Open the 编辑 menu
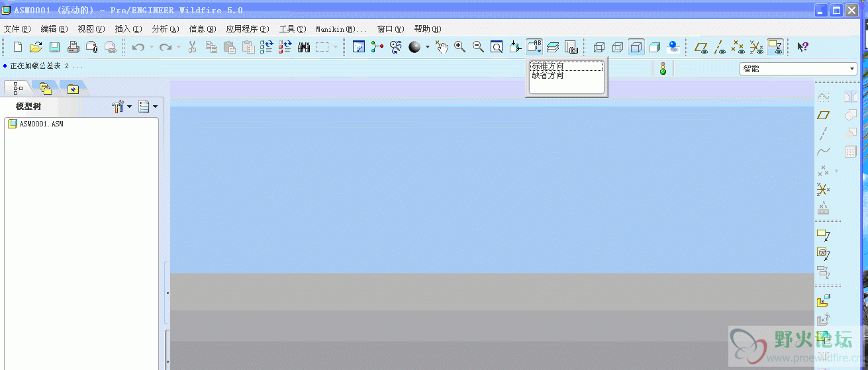 pyautogui.click(x=54, y=29)
